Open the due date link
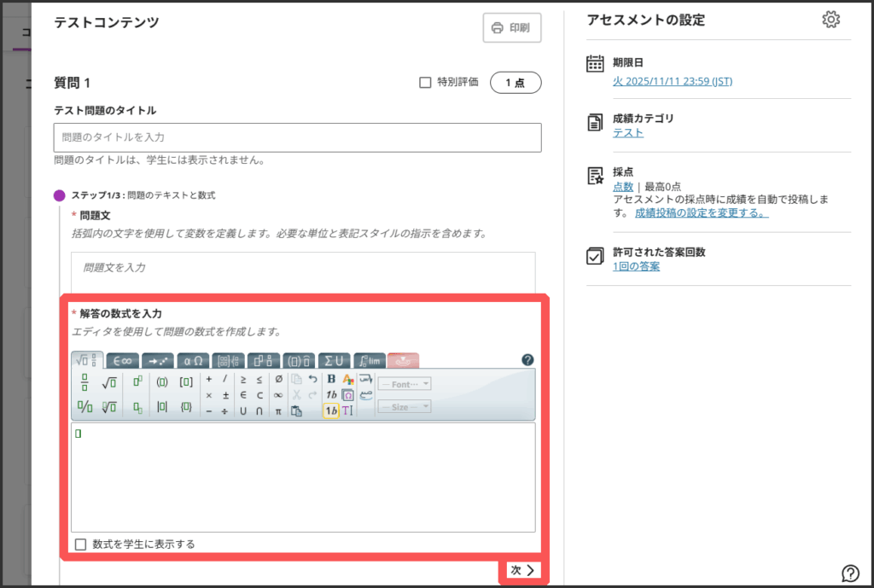This screenshot has height=588, width=874. [x=672, y=82]
